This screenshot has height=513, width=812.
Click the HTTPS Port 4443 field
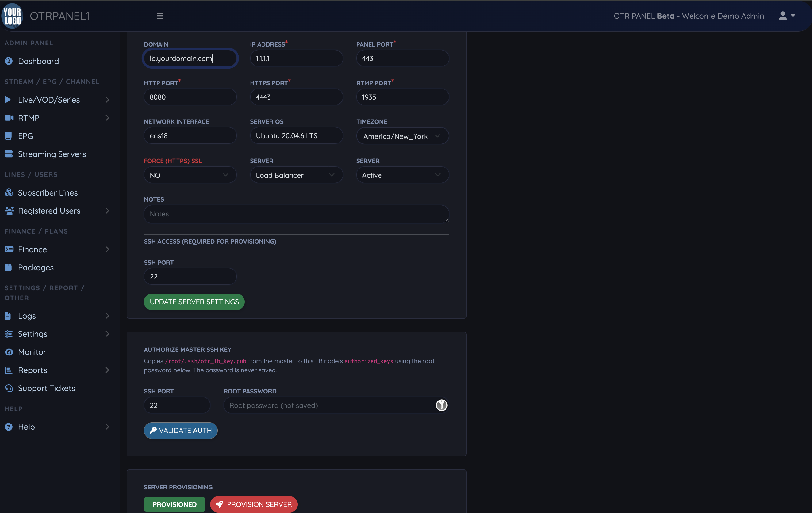(297, 97)
